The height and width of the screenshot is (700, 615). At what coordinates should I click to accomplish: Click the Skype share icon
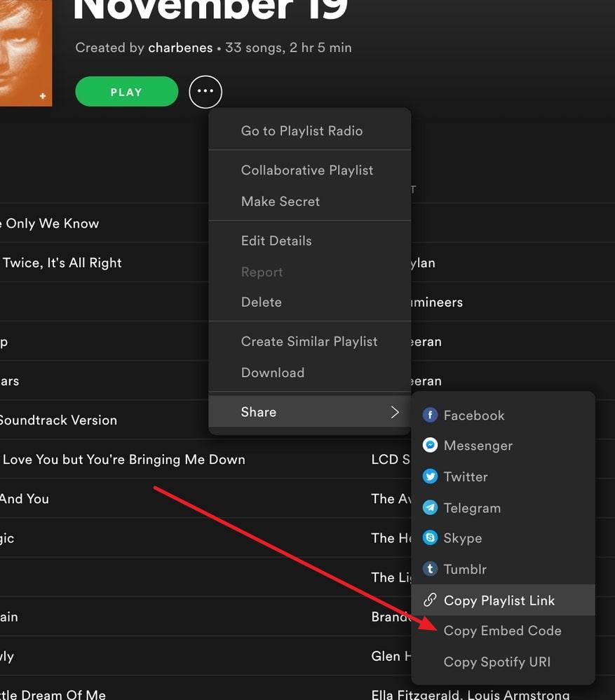click(430, 537)
